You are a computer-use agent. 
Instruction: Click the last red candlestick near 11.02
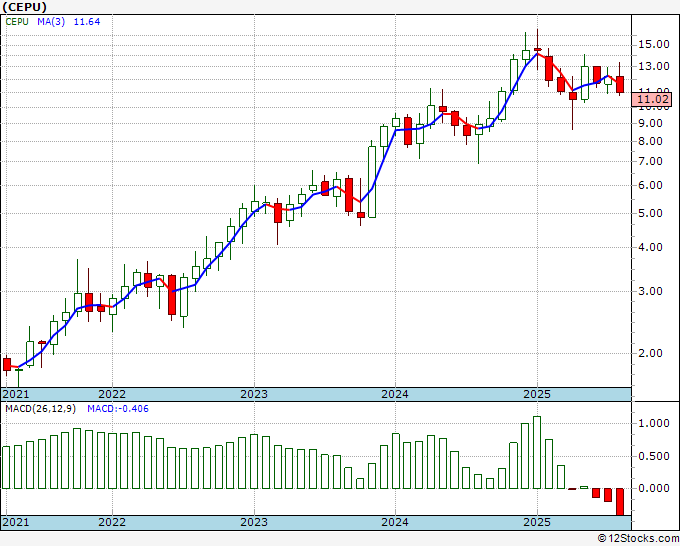click(620, 84)
